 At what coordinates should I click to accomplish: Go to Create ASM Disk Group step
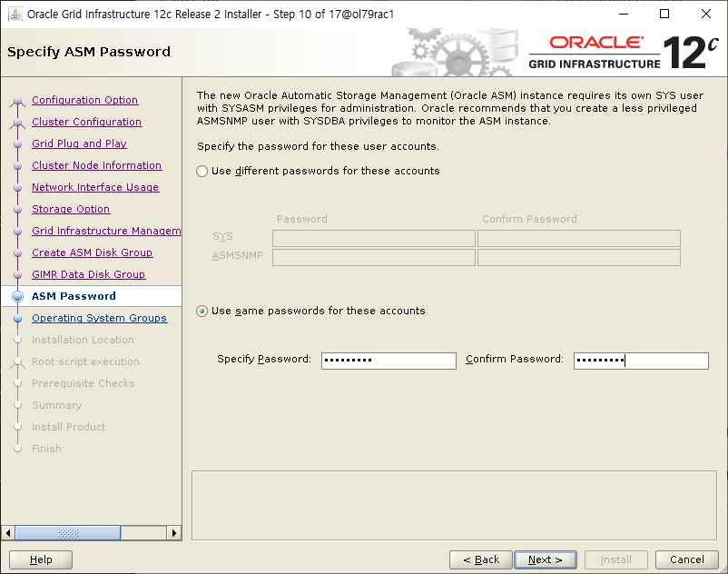[92, 252]
